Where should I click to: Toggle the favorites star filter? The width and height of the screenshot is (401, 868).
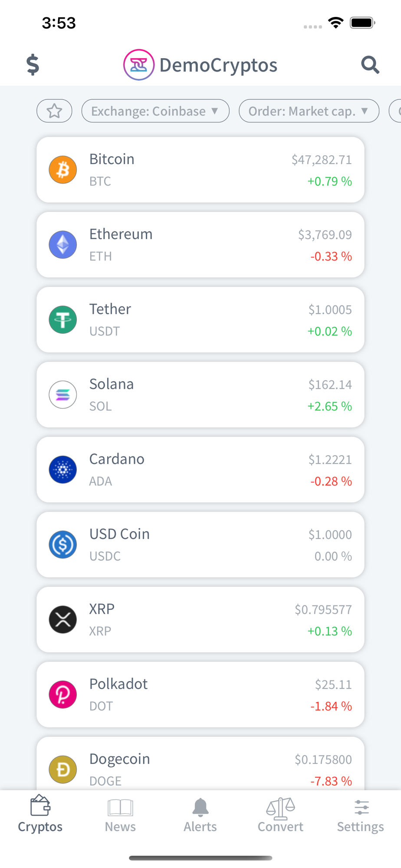coord(54,111)
